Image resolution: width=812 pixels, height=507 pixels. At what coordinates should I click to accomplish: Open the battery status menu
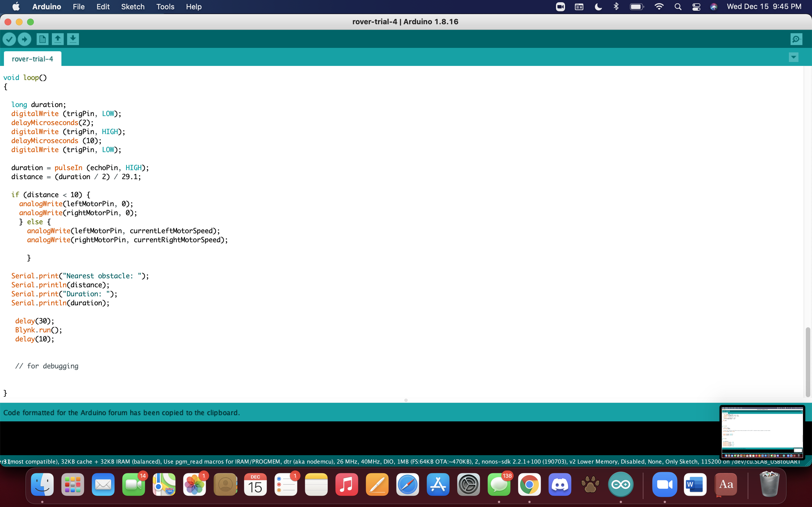(637, 7)
